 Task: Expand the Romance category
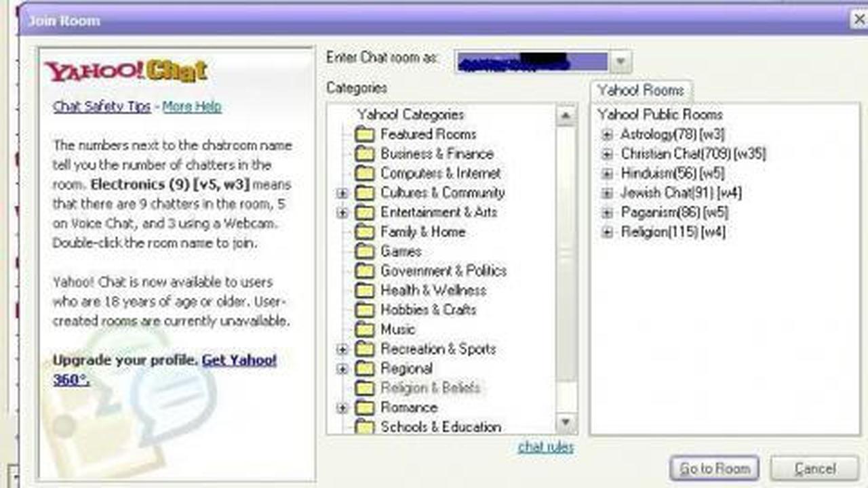coord(342,408)
